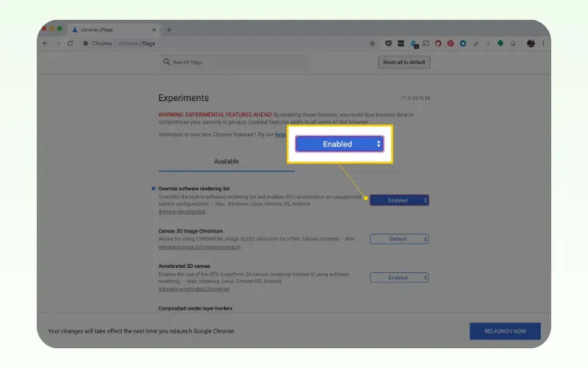Focus the Search flags input field
The width and height of the screenshot is (588, 368).
pyautogui.click(x=234, y=63)
